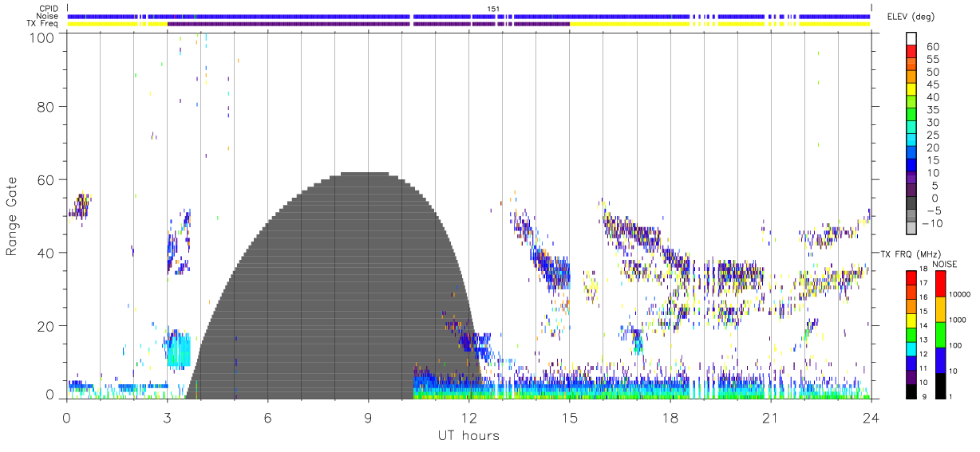This screenshot has width=980, height=452.
Task: Click the x-axis tick label '18'
Action: (670, 417)
